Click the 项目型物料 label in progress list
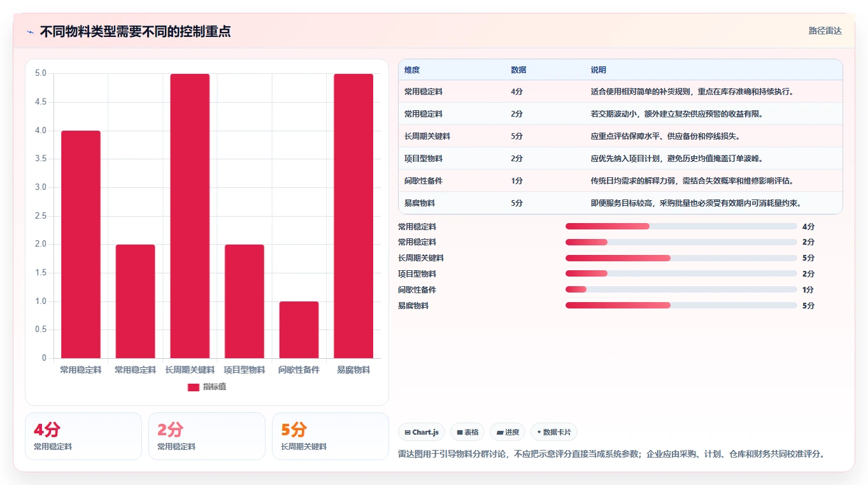Image resolution: width=868 pixels, height=485 pixels. click(417, 274)
